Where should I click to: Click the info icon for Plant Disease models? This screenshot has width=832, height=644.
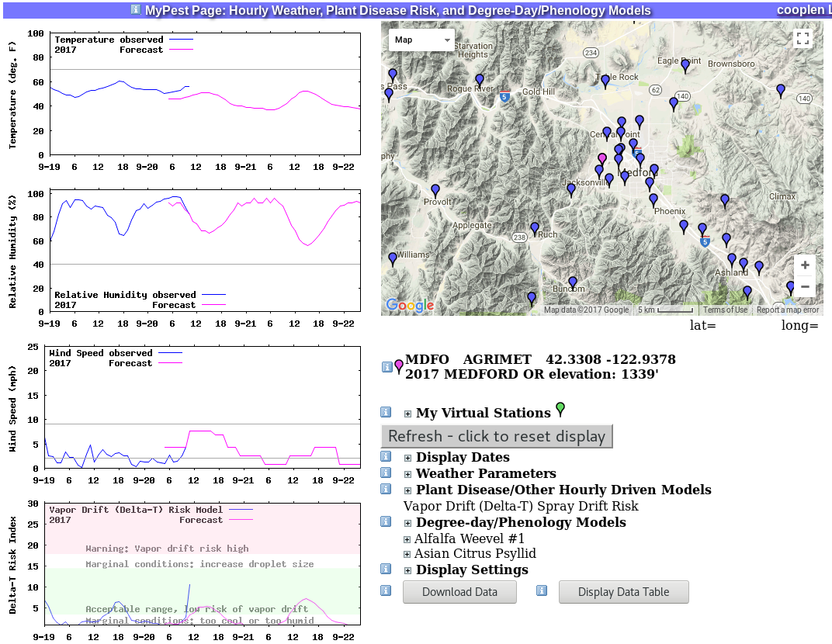click(386, 489)
